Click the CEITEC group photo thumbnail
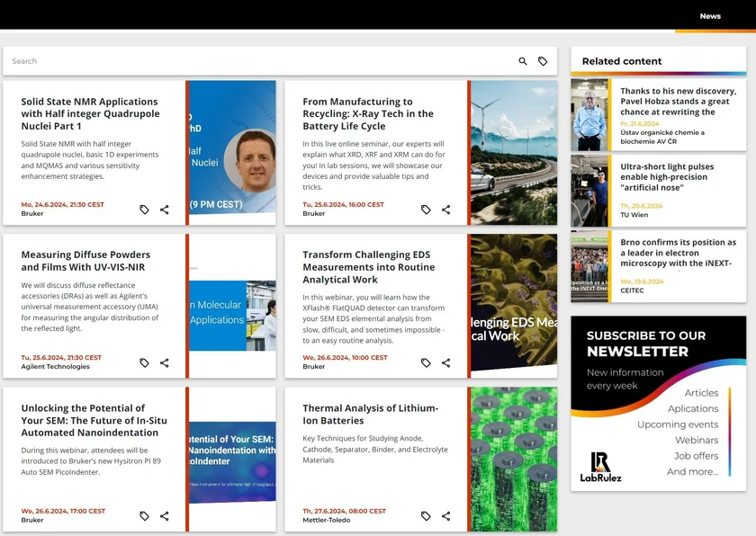This screenshot has width=756, height=536. [589, 266]
